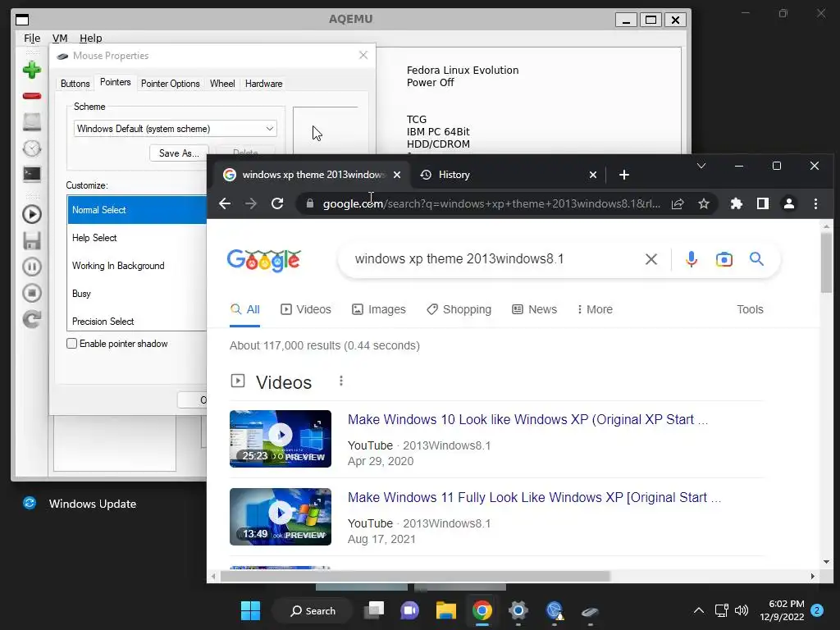Image resolution: width=840 pixels, height=630 pixels.
Task: Add a new VM with green plus icon
Action: [32, 70]
